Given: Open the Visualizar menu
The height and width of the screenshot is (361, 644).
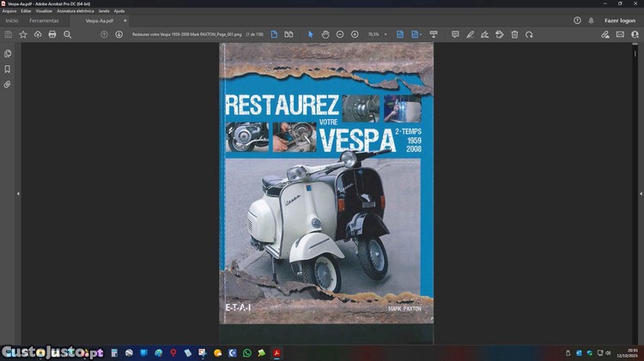Looking at the screenshot, I should coord(45,11).
